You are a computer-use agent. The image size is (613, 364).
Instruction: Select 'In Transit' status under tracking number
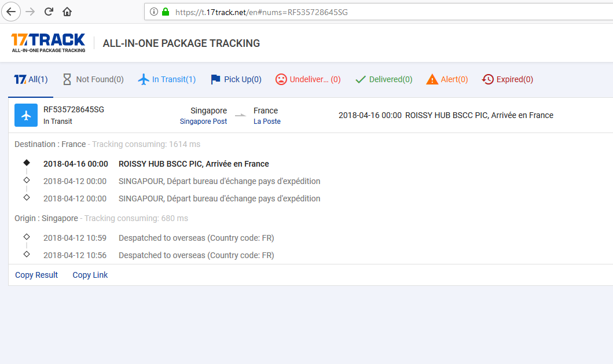(57, 121)
